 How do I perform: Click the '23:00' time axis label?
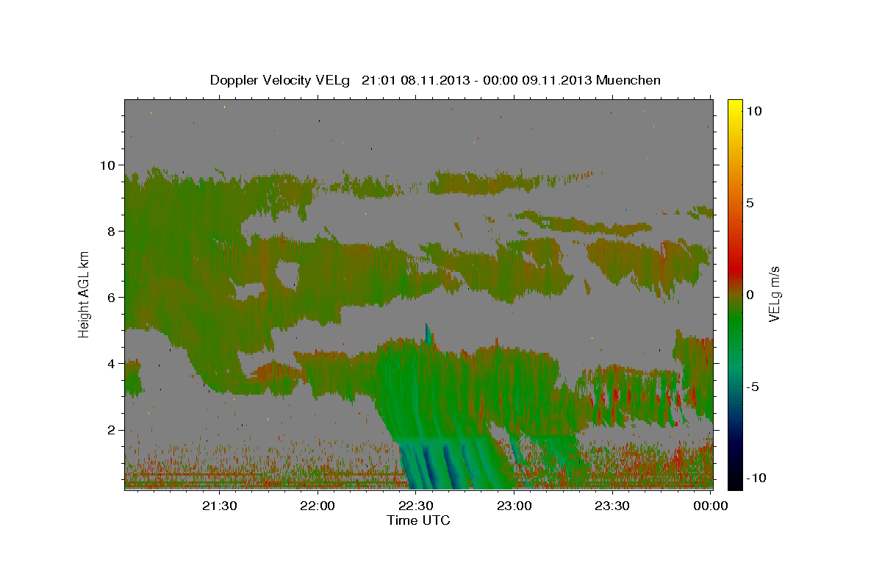click(x=514, y=506)
